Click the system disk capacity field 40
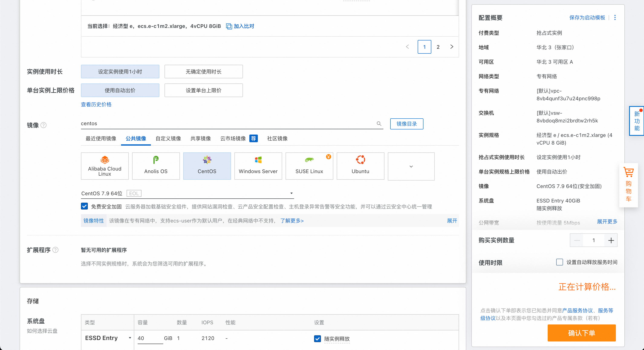The height and width of the screenshot is (350, 644). tap(150, 338)
